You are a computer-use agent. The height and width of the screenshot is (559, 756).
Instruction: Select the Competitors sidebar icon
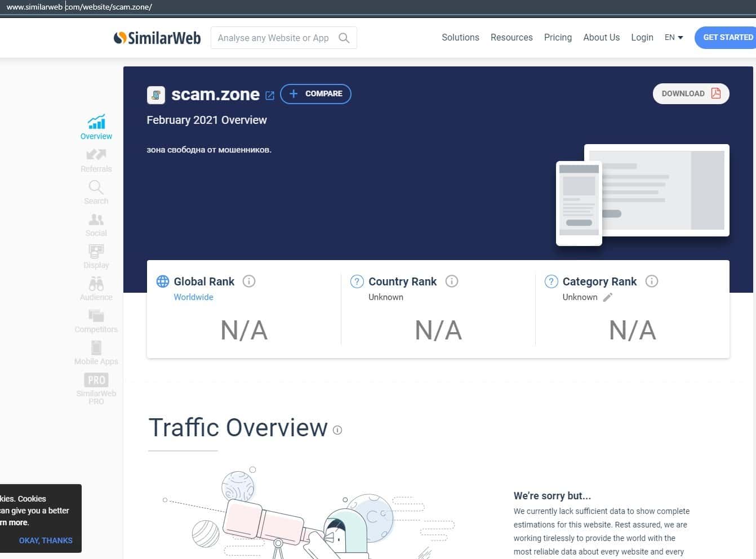(x=96, y=316)
